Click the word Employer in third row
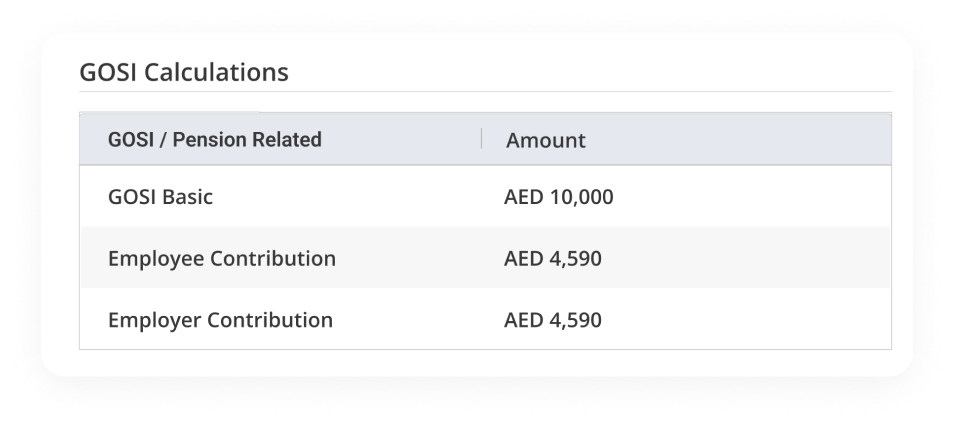 coord(155,320)
